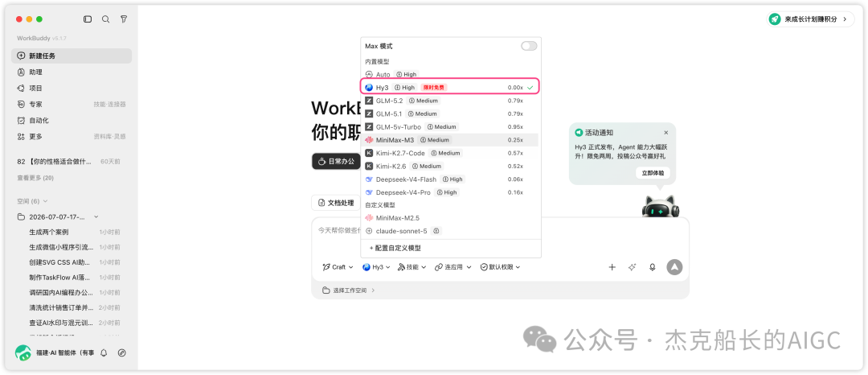Screen dimensions: 868x375
Task: Click the robot cat mascot
Action: [660, 206]
